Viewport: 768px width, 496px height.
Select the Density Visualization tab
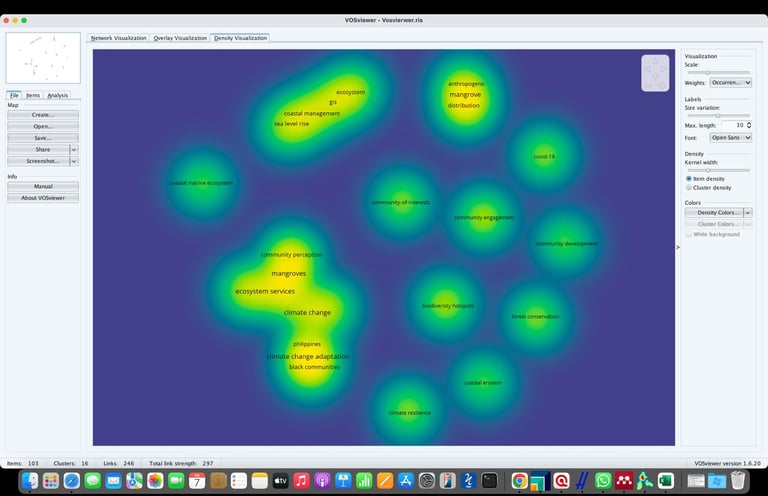tap(240, 38)
